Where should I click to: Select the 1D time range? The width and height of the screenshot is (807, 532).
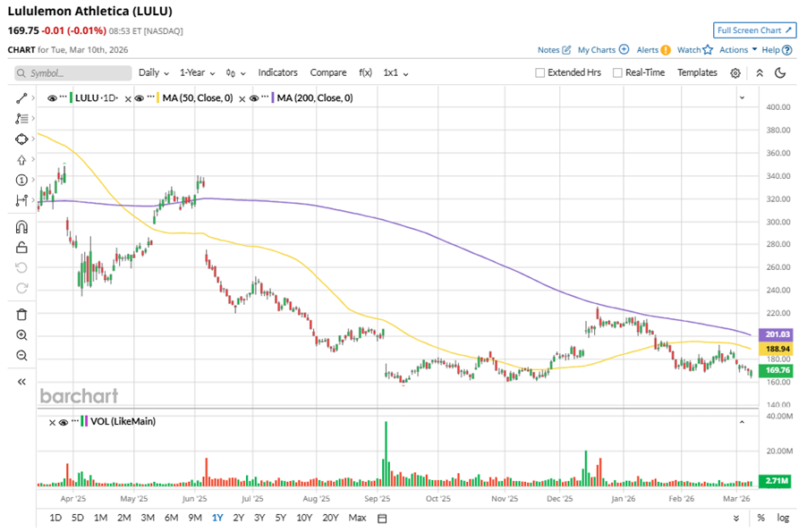[55, 518]
